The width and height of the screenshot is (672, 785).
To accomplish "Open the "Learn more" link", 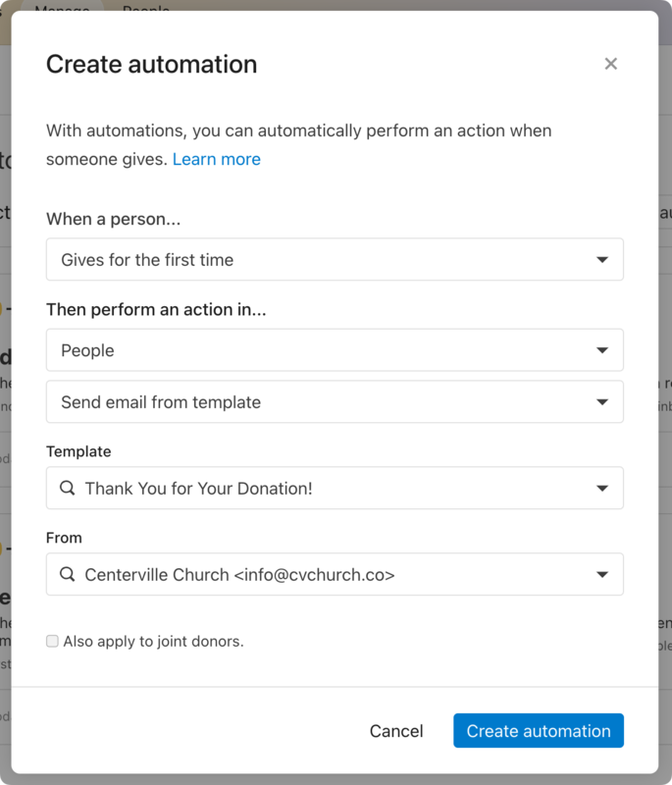I will pos(217,158).
